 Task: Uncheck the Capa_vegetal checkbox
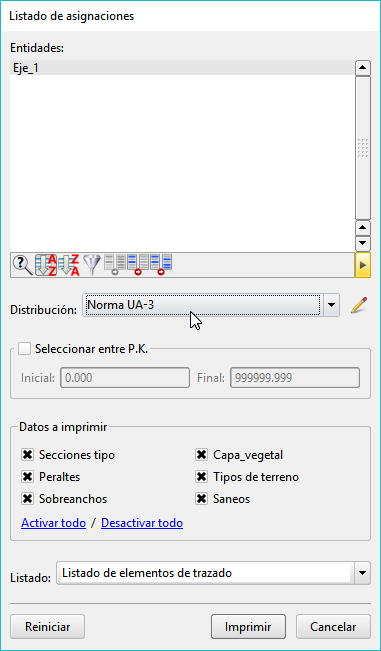201,455
